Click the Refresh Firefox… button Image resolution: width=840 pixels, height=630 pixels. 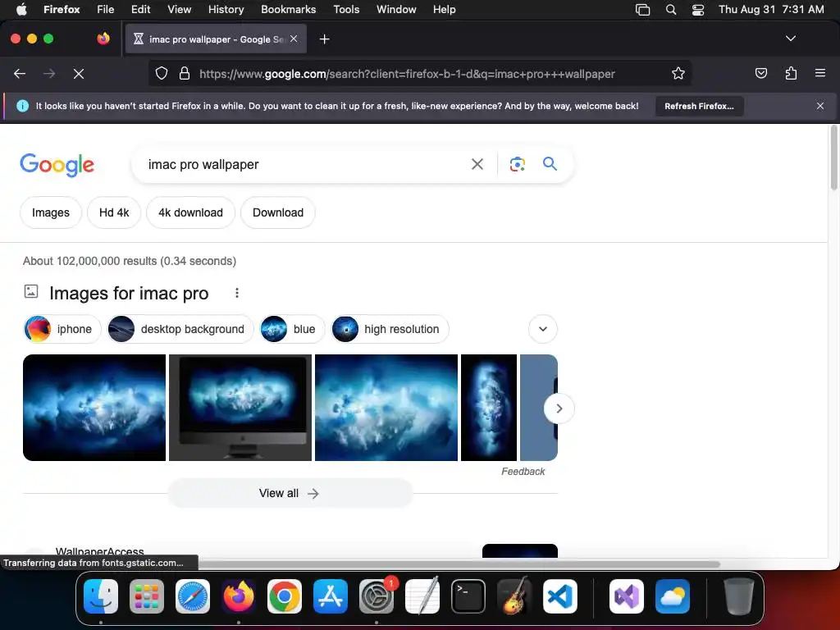click(699, 106)
